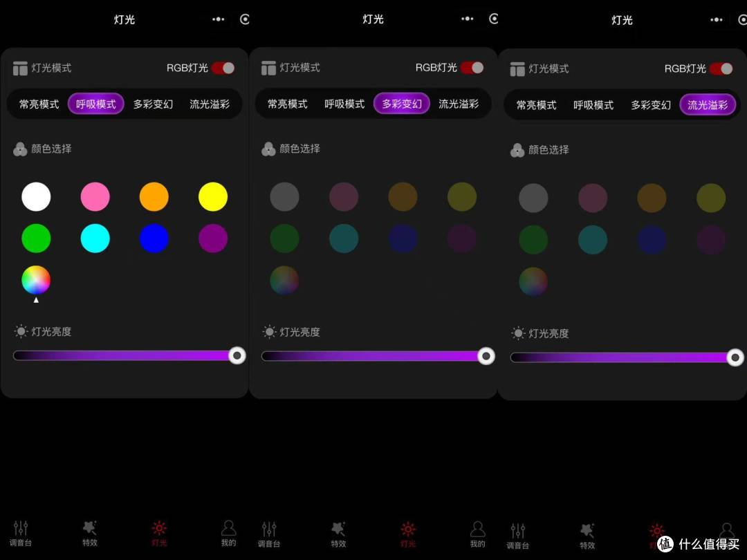Click color selection palette icon in right panel

click(517, 150)
